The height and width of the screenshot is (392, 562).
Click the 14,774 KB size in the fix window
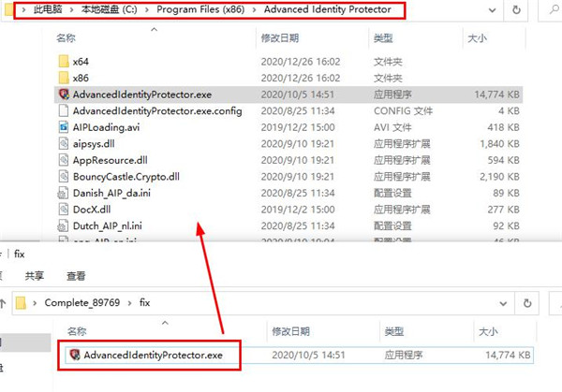[508, 355]
